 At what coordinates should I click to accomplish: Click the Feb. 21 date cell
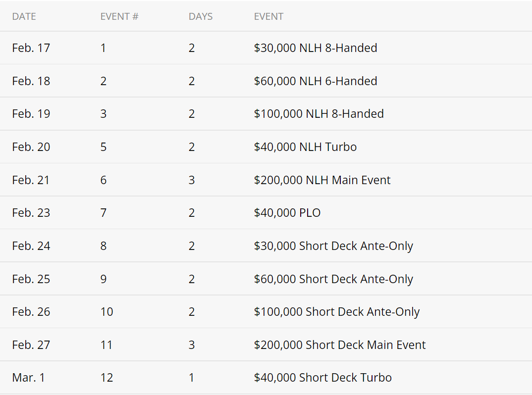click(31, 180)
